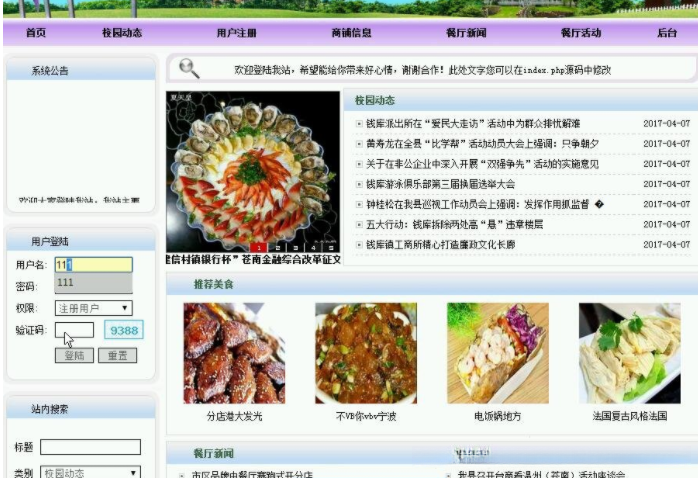Image resolution: width=698 pixels, height=478 pixels.
Task: Open the 不VB你vbv宁波 caption link
Action: pyautogui.click(x=366, y=417)
